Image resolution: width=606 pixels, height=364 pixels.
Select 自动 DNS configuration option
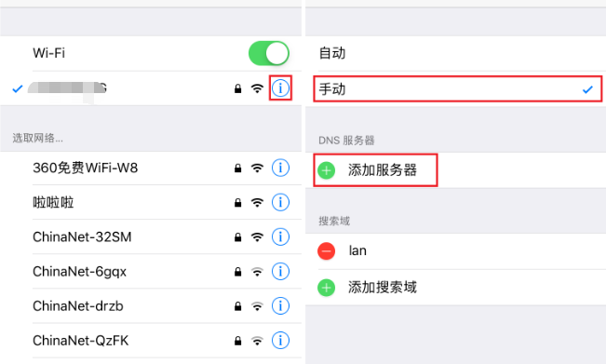(x=455, y=53)
